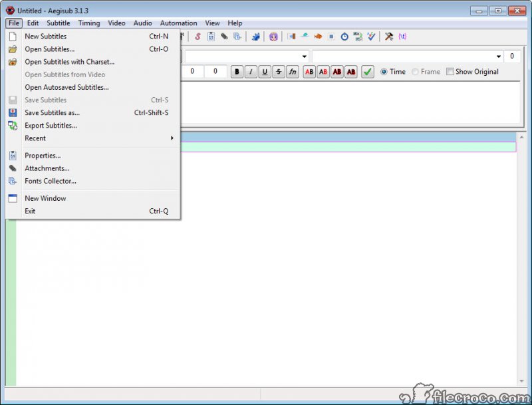Open the Edit menu

click(33, 23)
